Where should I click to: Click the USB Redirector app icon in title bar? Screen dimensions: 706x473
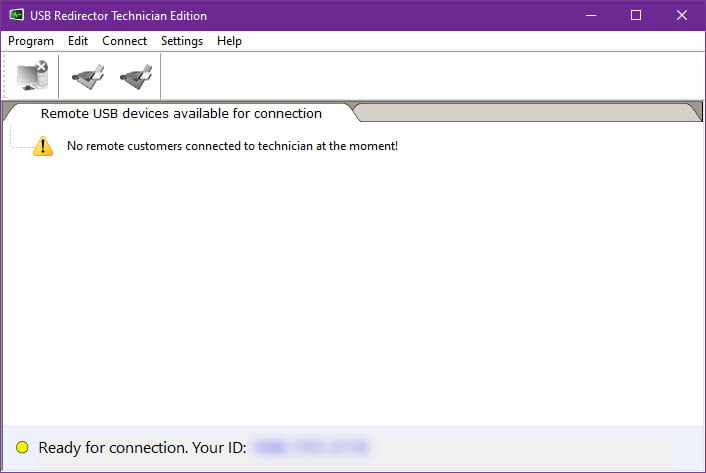coord(17,15)
